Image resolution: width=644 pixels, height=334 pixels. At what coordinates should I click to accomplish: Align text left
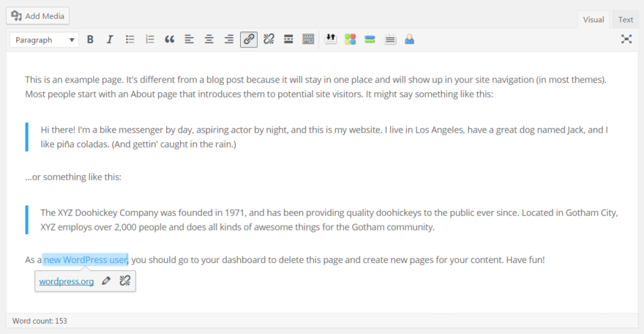tap(189, 40)
